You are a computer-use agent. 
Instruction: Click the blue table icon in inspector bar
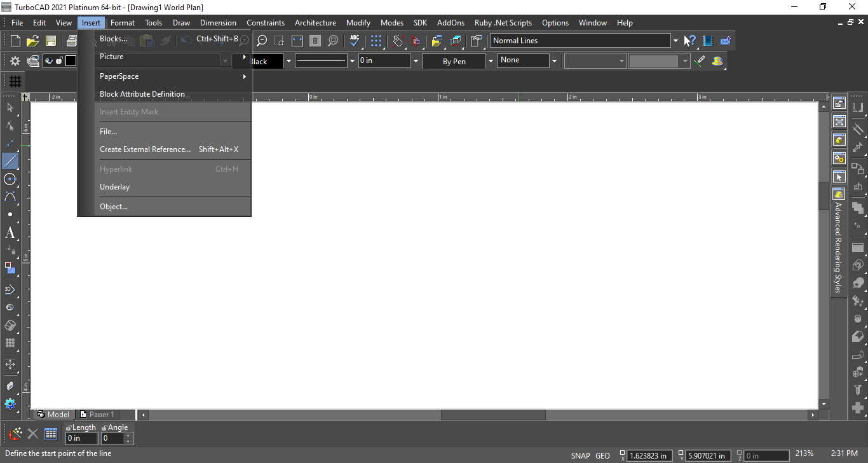(x=51, y=434)
